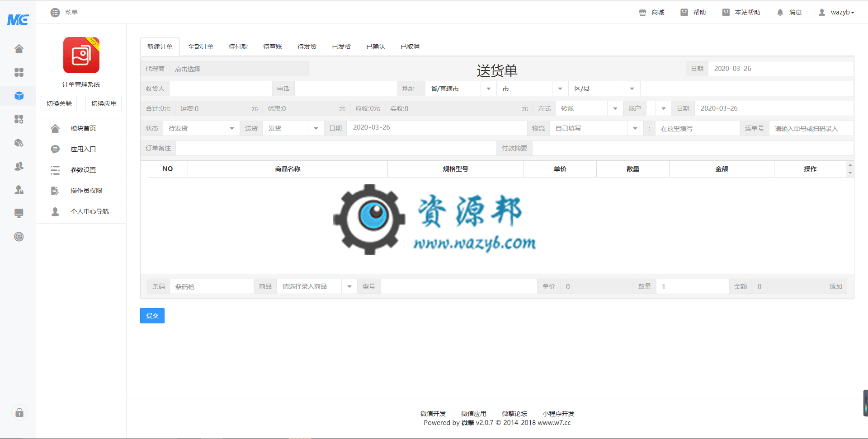This screenshot has height=439, width=868.
Task: Open the 区/县 district dropdown
Action: pos(604,89)
